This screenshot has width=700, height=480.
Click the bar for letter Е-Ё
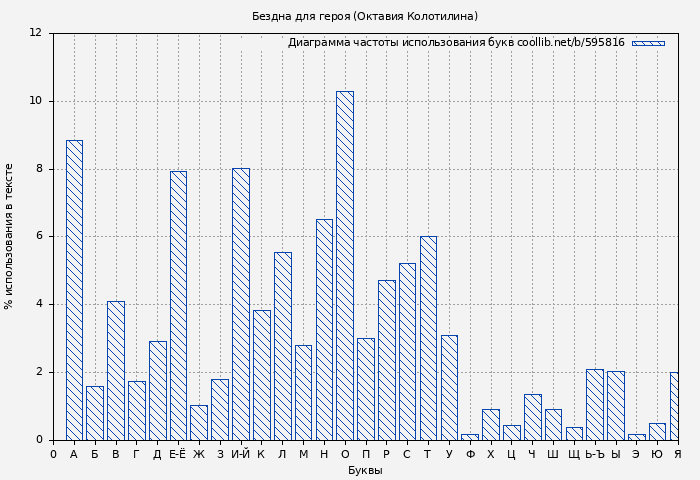tap(178, 305)
